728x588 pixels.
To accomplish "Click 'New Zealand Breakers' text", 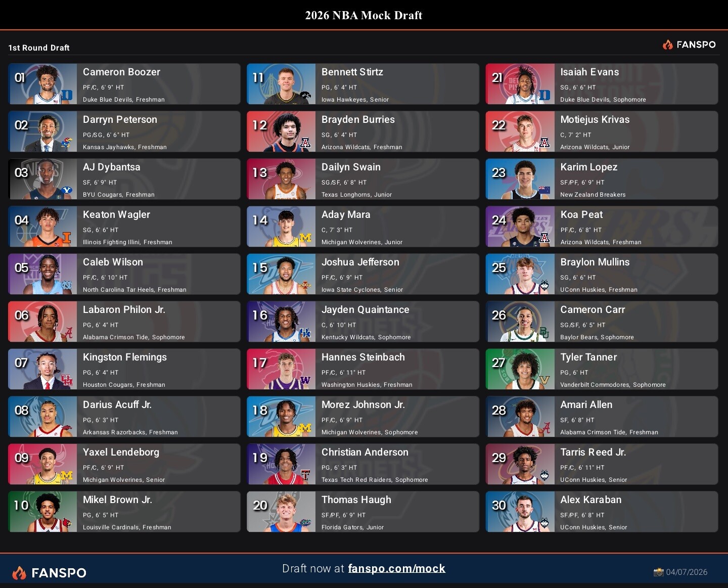I will (x=593, y=195).
